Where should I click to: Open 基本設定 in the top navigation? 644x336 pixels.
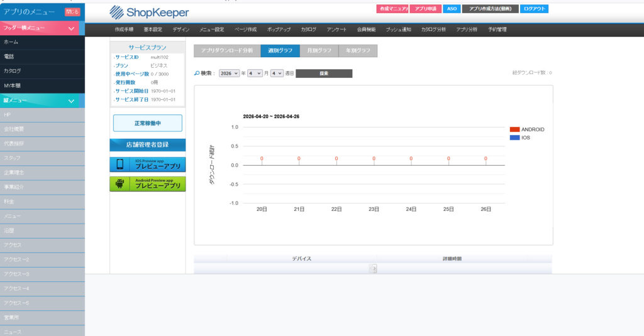pos(153,30)
